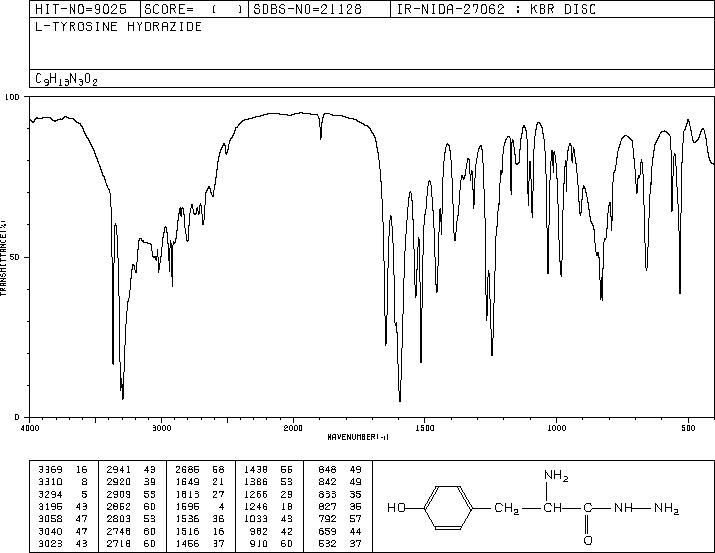The height and width of the screenshot is (553, 715).
Task: Click the vertical TRANSMITTANCE axis title
Action: click(3, 258)
